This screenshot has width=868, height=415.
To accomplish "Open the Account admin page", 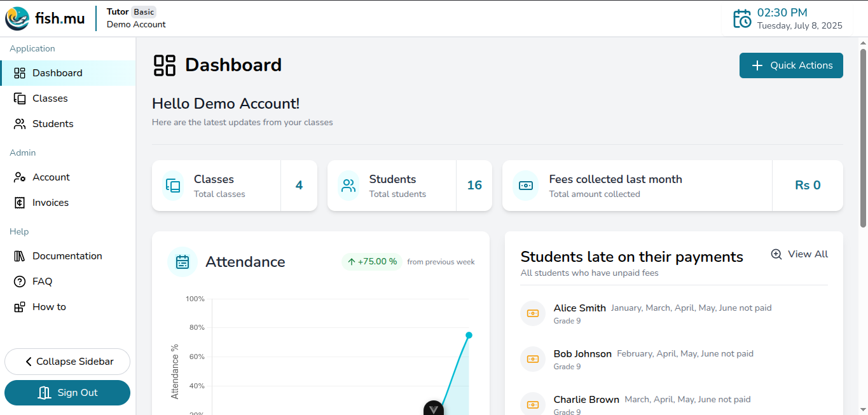I will pos(68,177).
